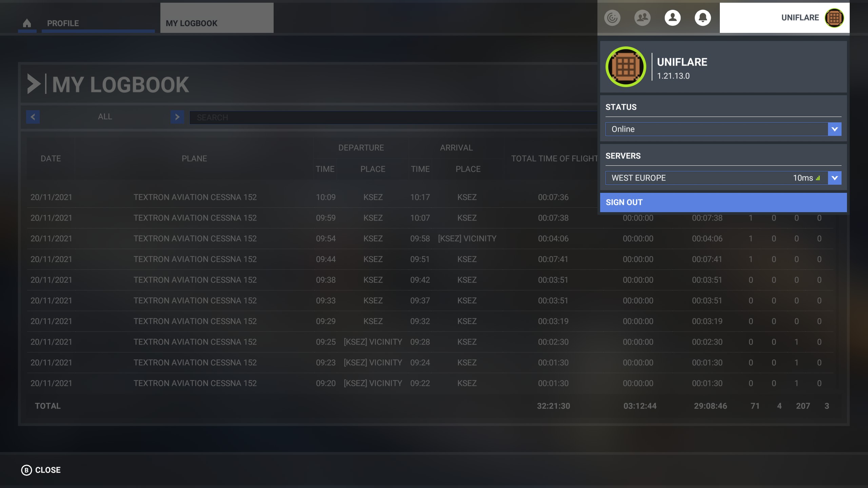Open the notifications bell icon
This screenshot has width=868, height=488.
click(703, 18)
